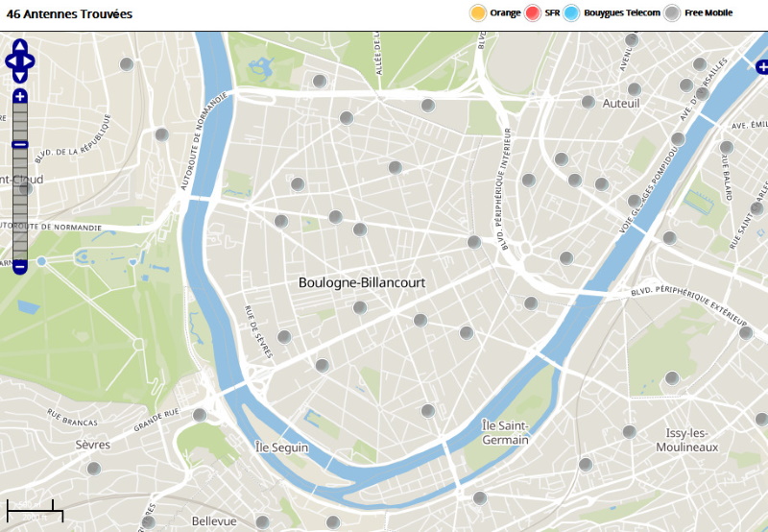768x532 pixels.
Task: Pan the map right with arrow
Action: point(31,60)
